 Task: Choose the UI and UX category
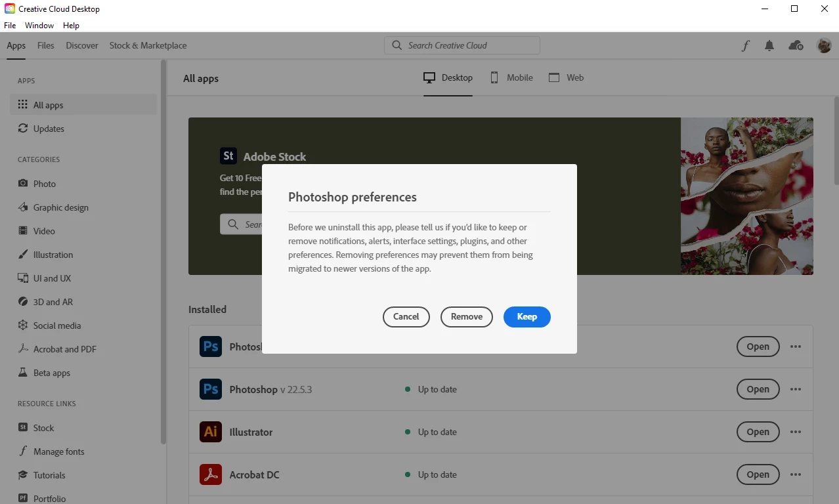[83, 278]
